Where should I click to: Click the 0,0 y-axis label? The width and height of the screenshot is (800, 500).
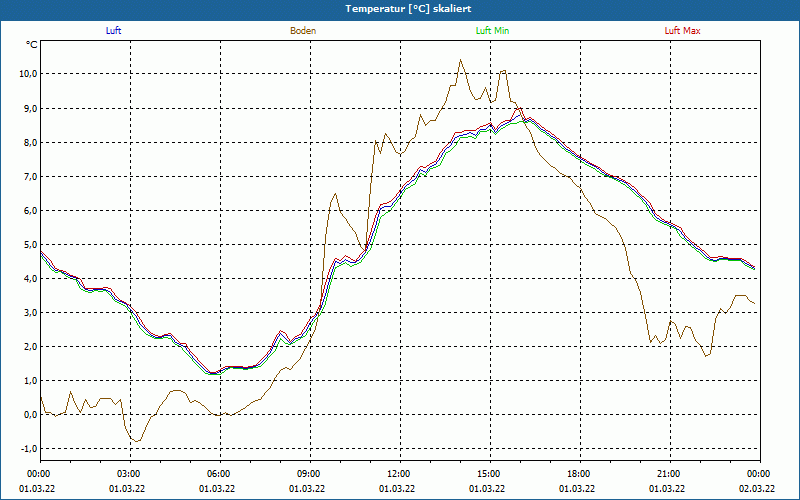[30, 415]
